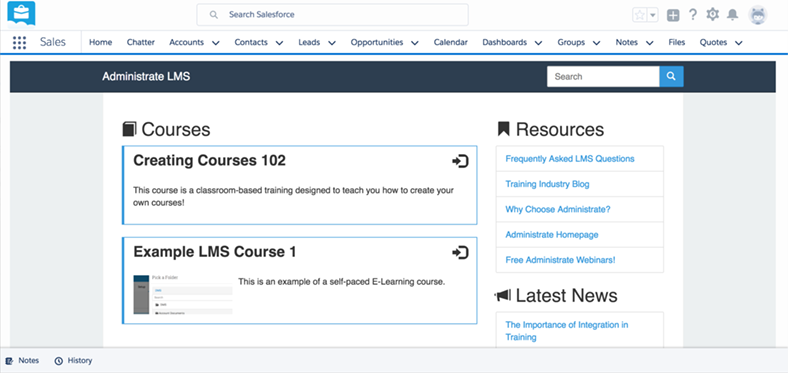This screenshot has height=373, width=788.
Task: Enter Creating Courses 102 via arrow icon
Action: [460, 161]
